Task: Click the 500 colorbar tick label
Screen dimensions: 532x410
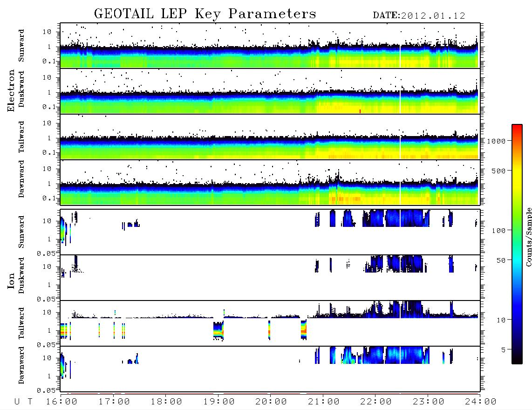Action: coord(498,171)
